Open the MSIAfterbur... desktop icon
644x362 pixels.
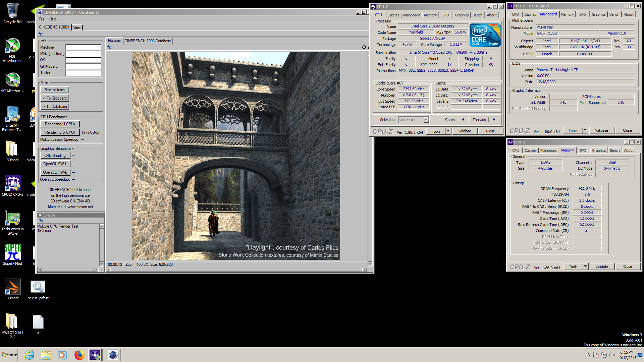point(12,82)
